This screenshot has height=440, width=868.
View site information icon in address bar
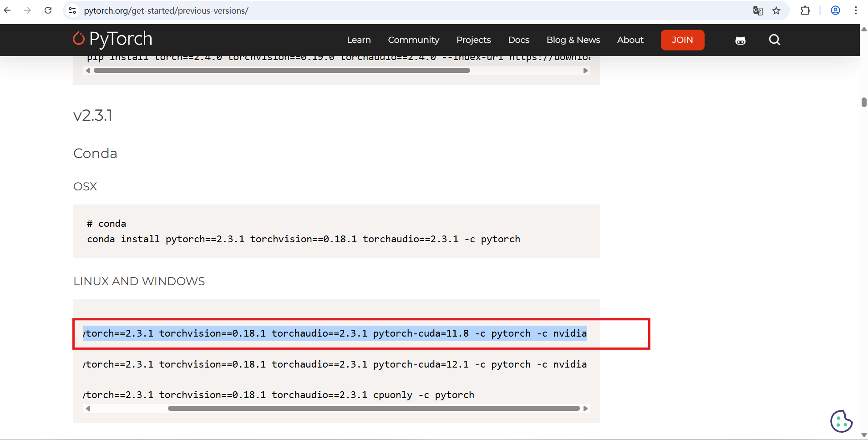[72, 10]
